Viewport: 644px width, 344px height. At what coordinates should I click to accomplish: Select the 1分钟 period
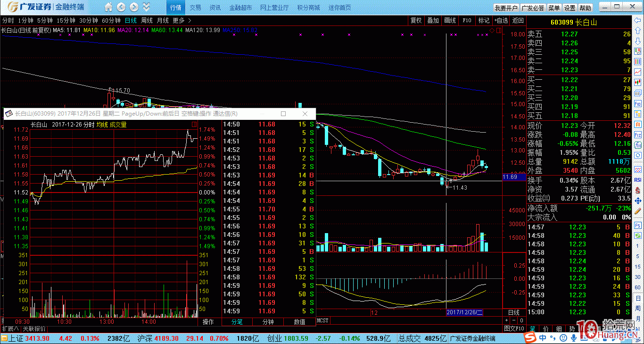tap(25, 21)
